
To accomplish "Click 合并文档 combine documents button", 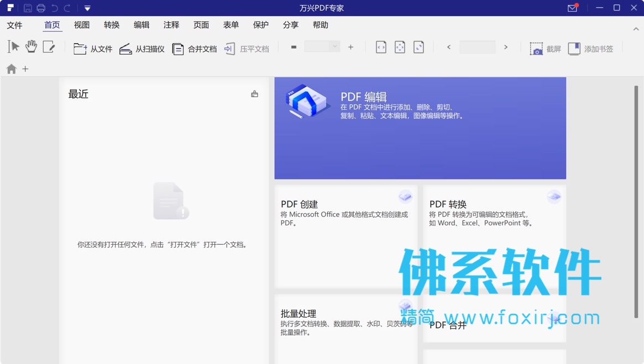I will tap(194, 49).
